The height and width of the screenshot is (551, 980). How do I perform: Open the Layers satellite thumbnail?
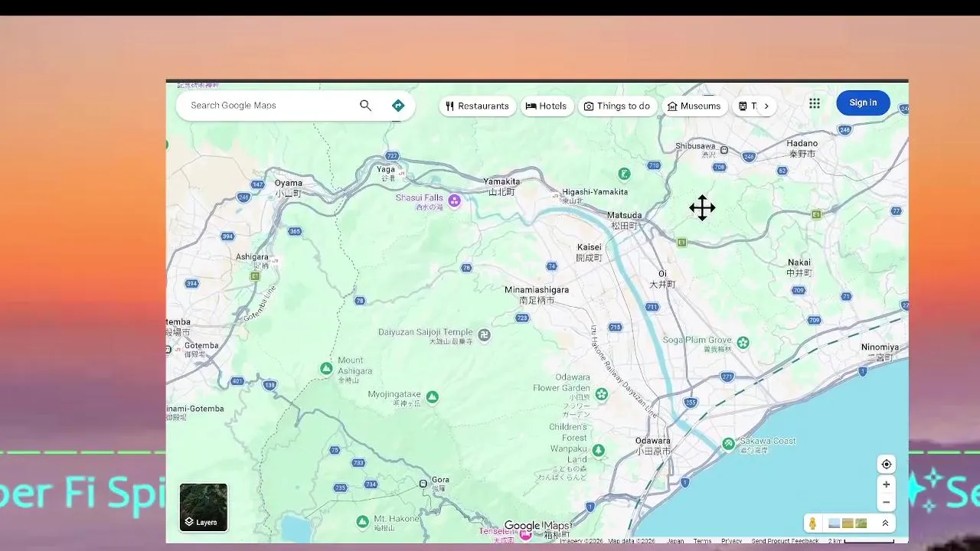pyautogui.click(x=204, y=507)
